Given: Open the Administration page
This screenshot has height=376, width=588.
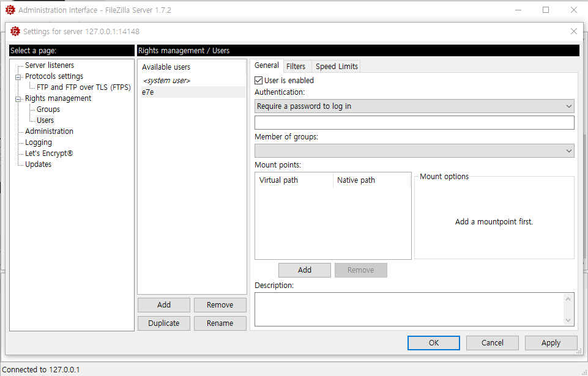Looking at the screenshot, I should click(49, 131).
